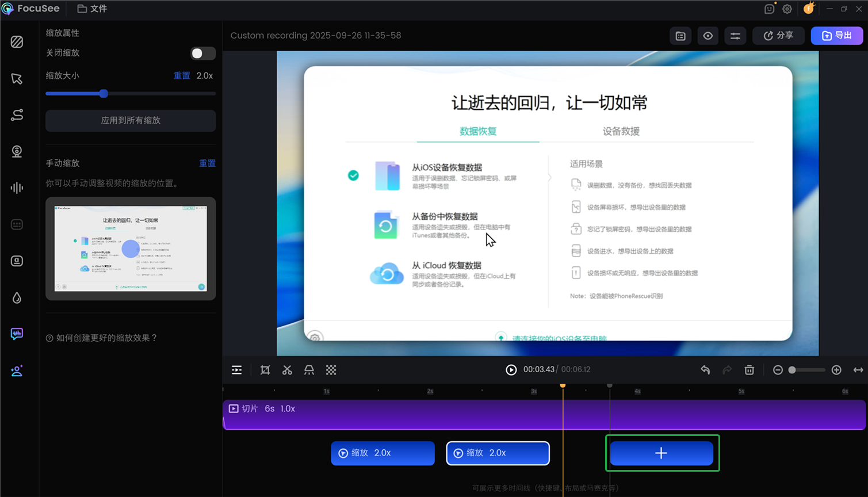Viewport: 868px width, 497px height.
Task: Open the 文件 menu
Action: click(x=92, y=9)
